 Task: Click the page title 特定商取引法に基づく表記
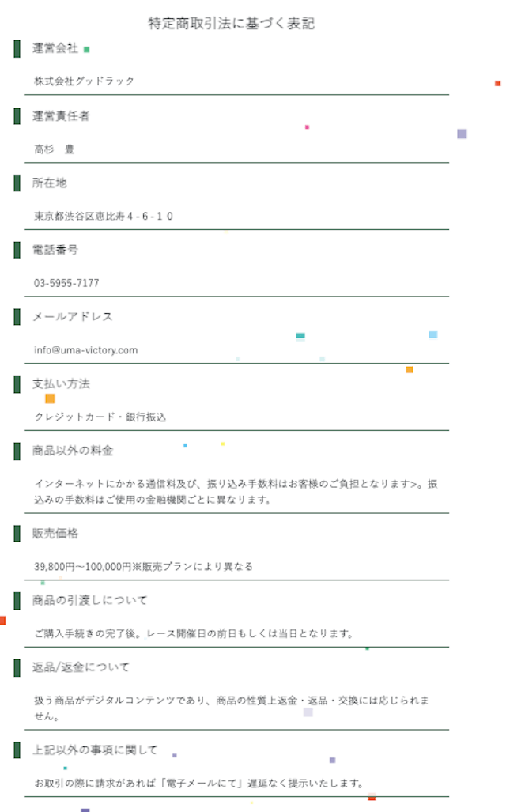point(231,23)
